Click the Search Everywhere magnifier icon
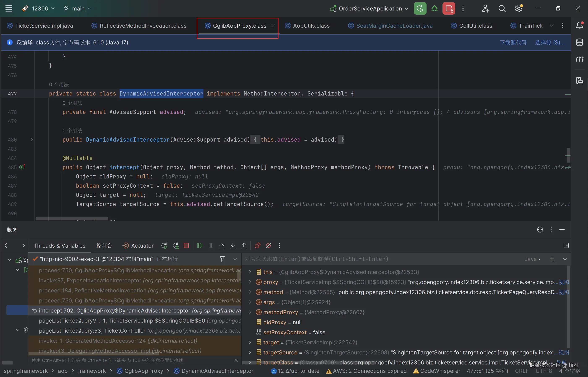Image resolution: width=588 pixels, height=377 pixels. [502, 9]
